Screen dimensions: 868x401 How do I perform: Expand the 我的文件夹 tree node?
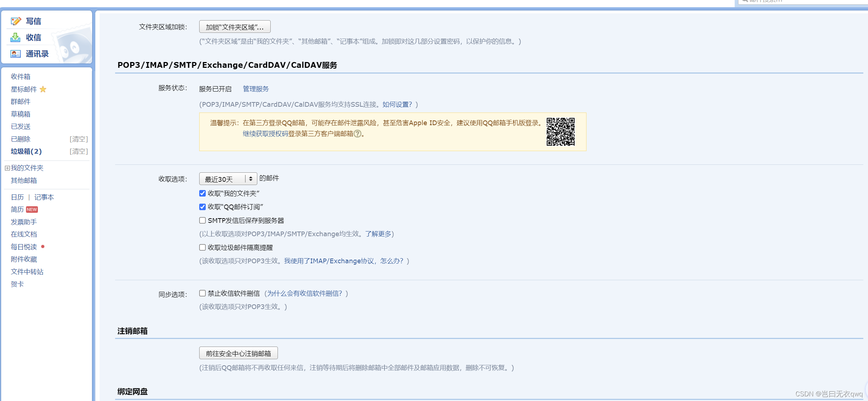click(x=7, y=168)
